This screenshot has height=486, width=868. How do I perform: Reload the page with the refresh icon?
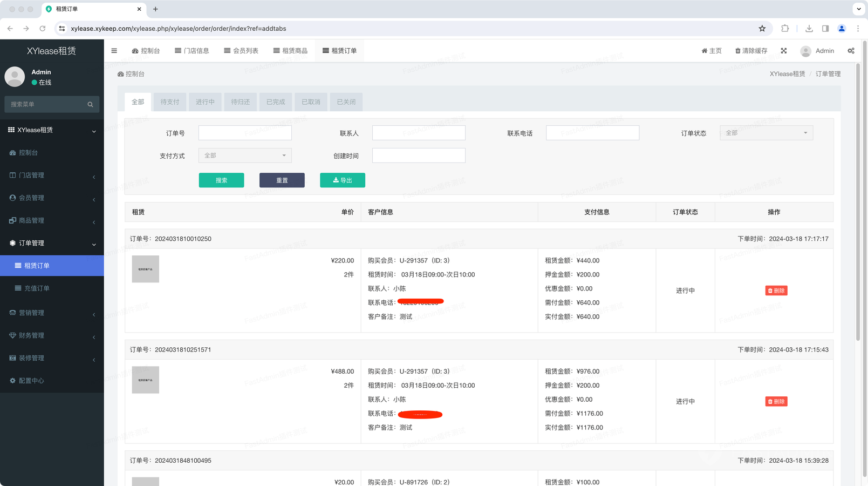coord(43,29)
